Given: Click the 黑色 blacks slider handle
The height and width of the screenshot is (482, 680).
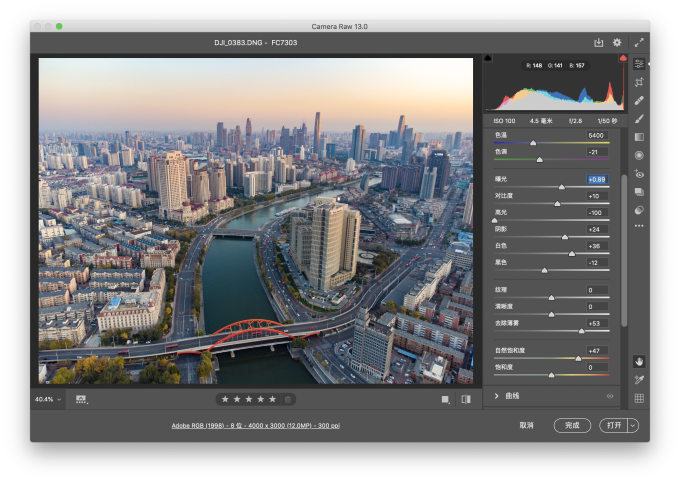Looking at the screenshot, I should 544,270.
